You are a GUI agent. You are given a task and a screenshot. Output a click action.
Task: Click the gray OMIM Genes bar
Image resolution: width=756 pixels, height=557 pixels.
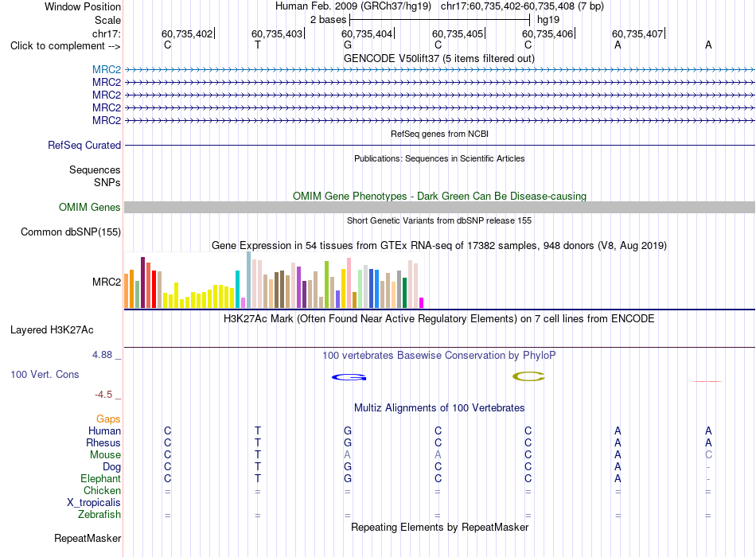tap(439, 208)
